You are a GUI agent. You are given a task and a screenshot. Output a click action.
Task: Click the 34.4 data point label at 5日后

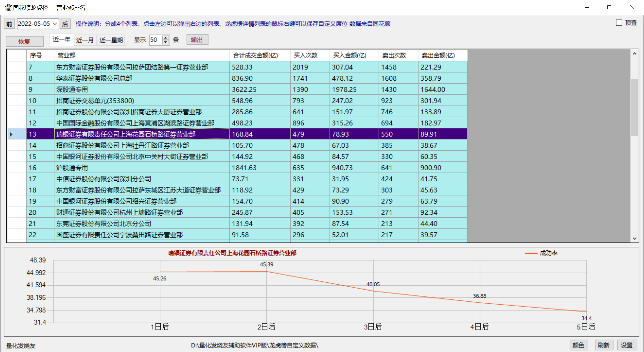586,318
